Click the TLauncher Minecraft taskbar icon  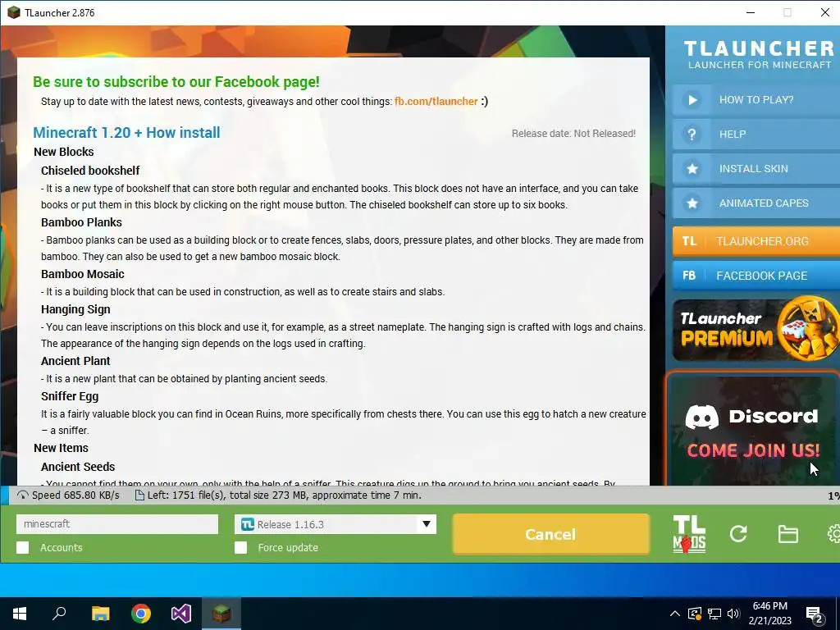[x=221, y=614]
